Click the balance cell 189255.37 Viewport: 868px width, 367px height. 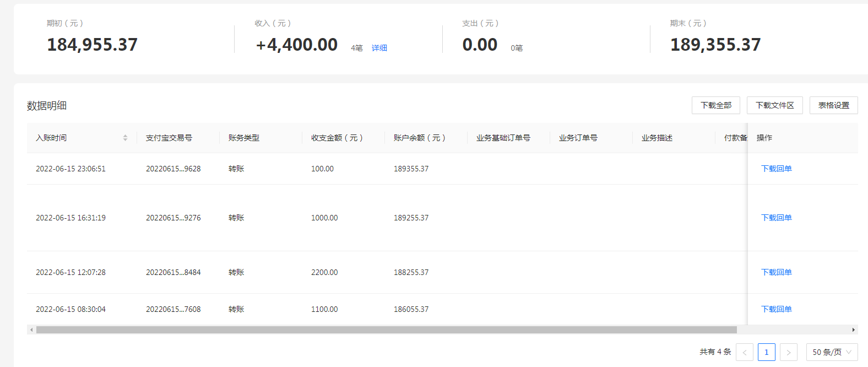[x=411, y=218]
